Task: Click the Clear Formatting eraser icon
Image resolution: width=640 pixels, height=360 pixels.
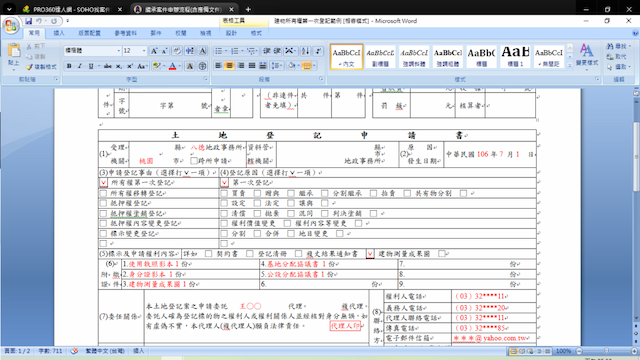Action: point(177,51)
